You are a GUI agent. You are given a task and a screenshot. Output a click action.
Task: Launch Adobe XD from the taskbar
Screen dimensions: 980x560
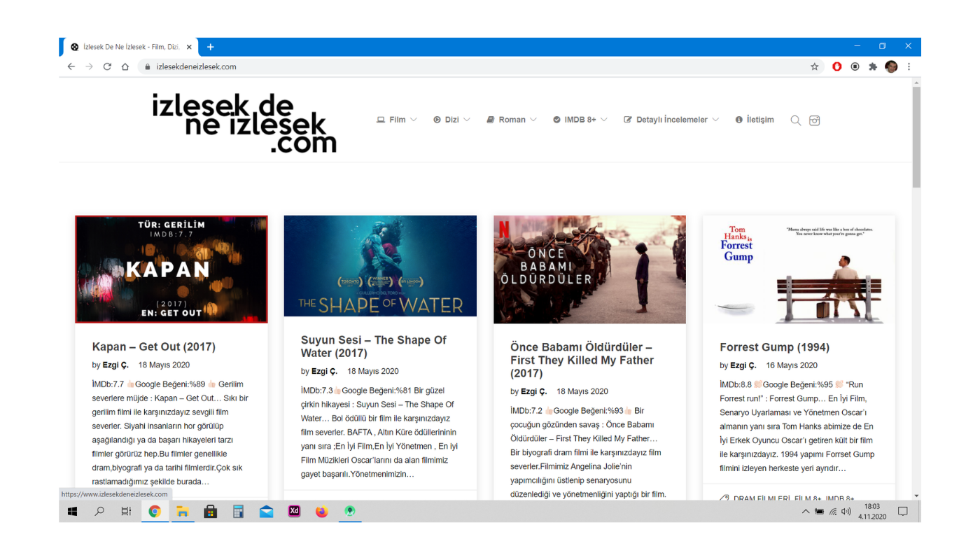(294, 512)
